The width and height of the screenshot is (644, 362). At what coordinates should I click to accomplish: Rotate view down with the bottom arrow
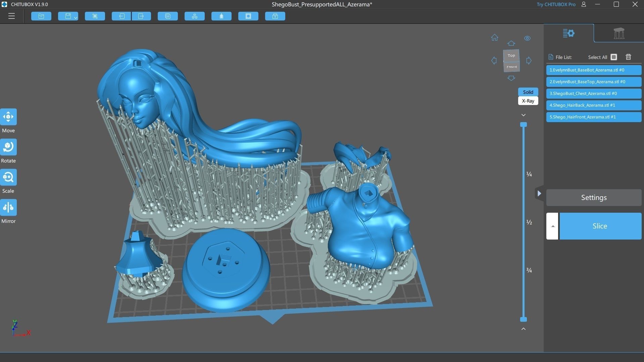pyautogui.click(x=511, y=78)
